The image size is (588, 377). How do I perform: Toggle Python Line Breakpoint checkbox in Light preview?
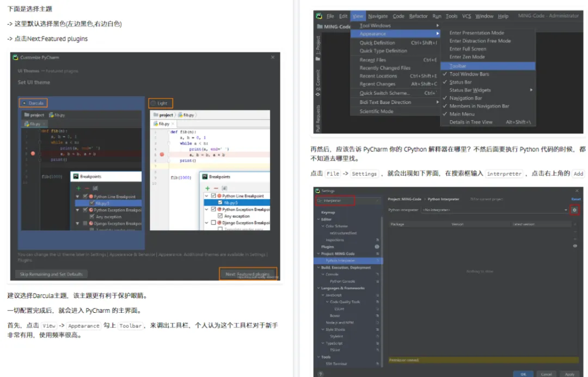pos(213,196)
